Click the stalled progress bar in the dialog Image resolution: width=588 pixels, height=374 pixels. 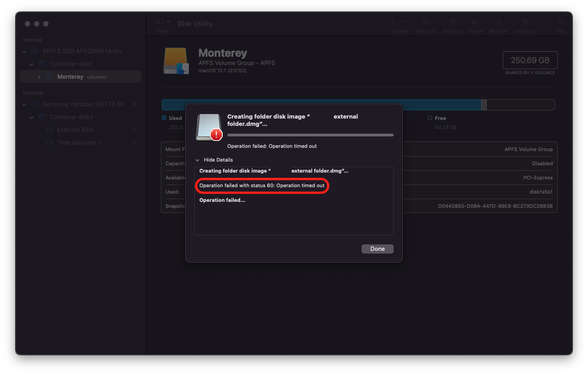(310, 135)
